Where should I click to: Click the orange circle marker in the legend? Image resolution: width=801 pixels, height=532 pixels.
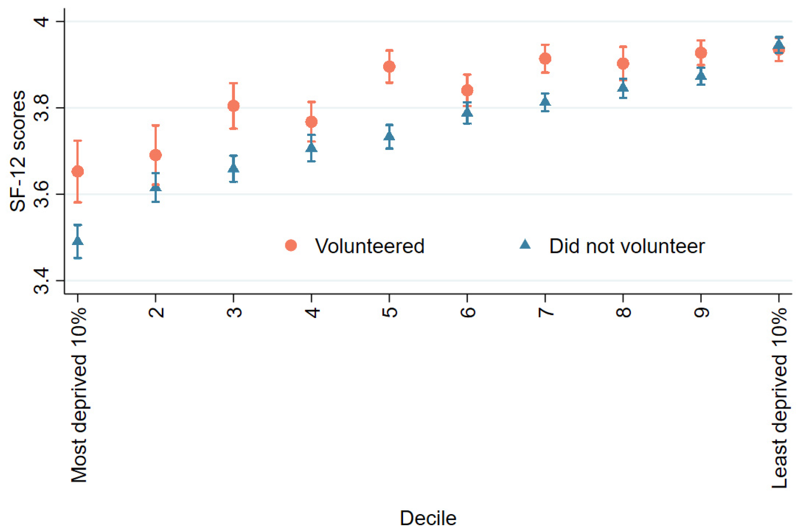(x=291, y=245)
